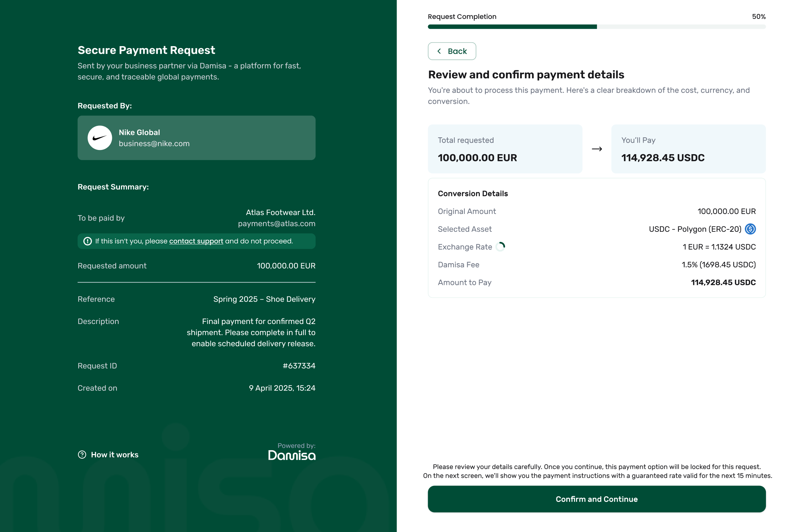Screen dimensions: 796x532
Task: Go back to the previous step
Action: coord(452,51)
